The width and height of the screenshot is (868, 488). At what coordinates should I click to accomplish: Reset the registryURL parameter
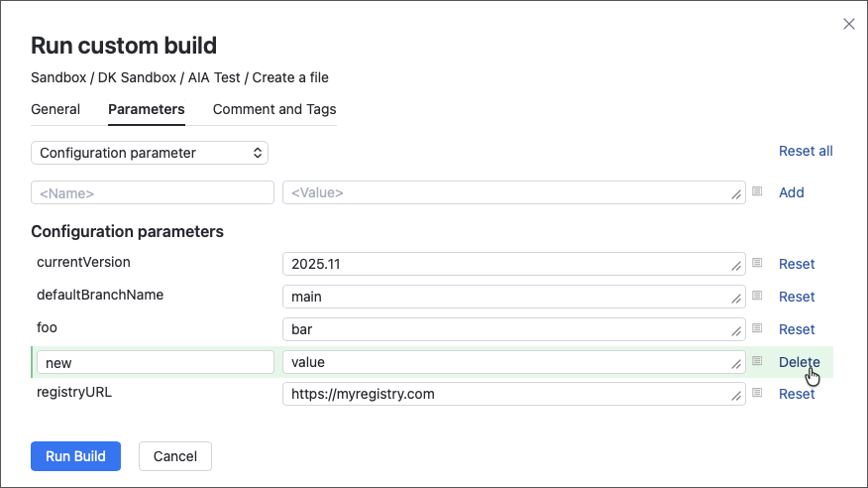click(x=797, y=394)
